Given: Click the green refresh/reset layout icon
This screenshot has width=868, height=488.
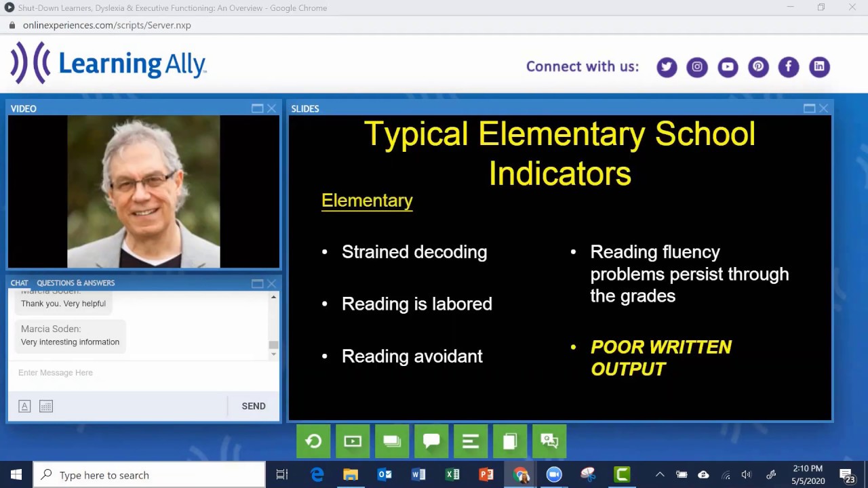Looking at the screenshot, I should (x=313, y=441).
